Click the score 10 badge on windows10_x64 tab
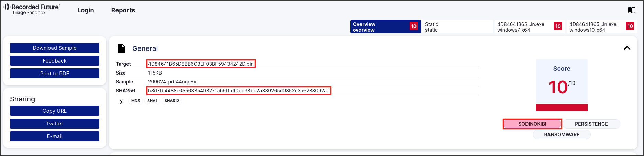Screen dimensions: 644x156 coord(630,26)
